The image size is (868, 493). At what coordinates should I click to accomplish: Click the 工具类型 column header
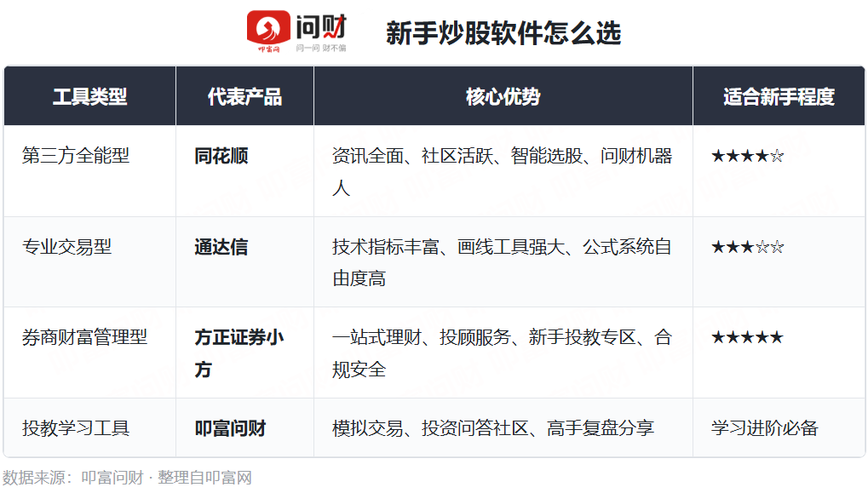89,97
